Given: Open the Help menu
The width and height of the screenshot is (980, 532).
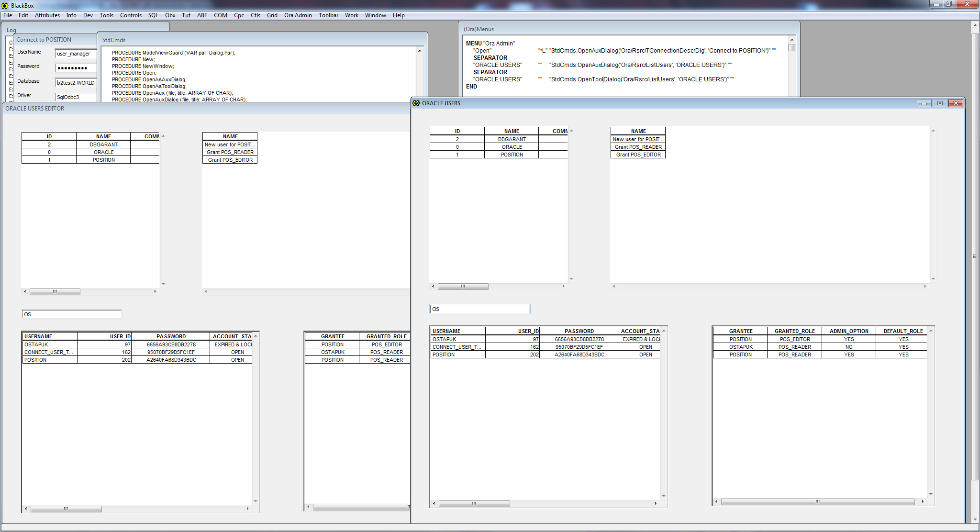Looking at the screenshot, I should [399, 15].
